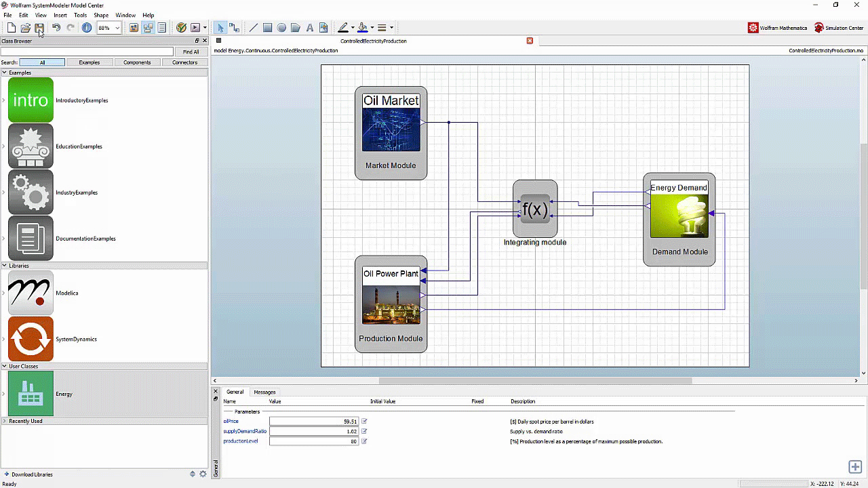
Task: Click the Class Browser search field
Action: point(87,52)
